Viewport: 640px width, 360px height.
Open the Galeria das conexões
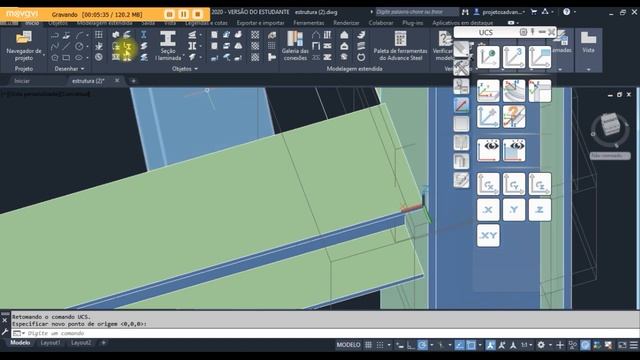(295, 46)
